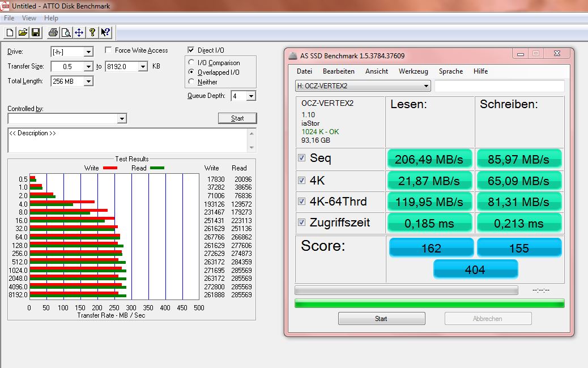Click the Seq read result 206,49 MB/s
588x368 pixels.
[429, 159]
